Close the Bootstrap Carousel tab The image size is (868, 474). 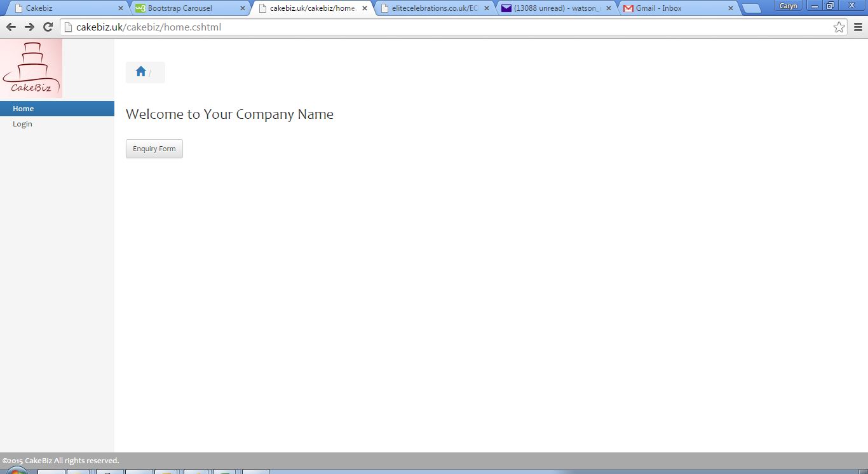click(x=242, y=8)
